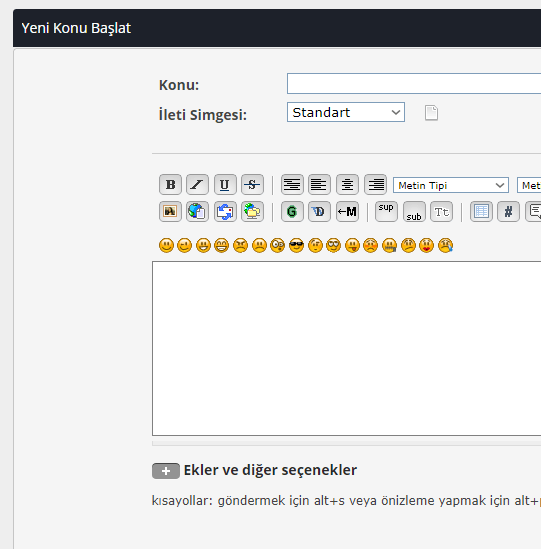This screenshot has width=541, height=549.
Task: Insert the cool sunglasses smiley
Action: [x=297, y=245]
